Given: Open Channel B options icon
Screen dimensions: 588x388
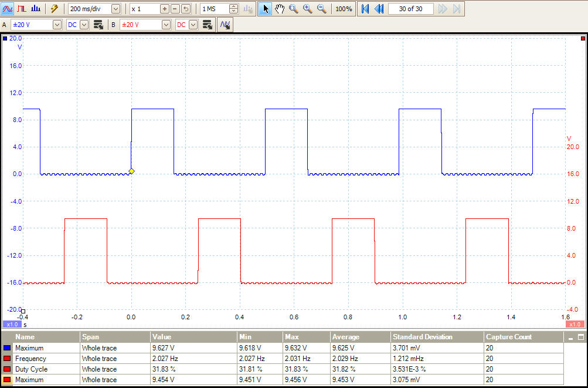Looking at the screenshot, I should click(x=208, y=25).
